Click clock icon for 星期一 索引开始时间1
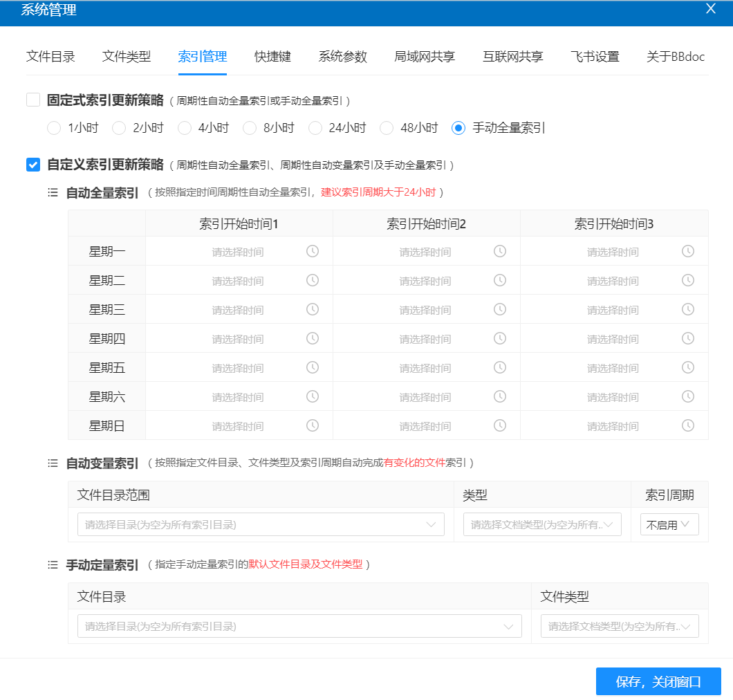733x700 pixels. 313,252
